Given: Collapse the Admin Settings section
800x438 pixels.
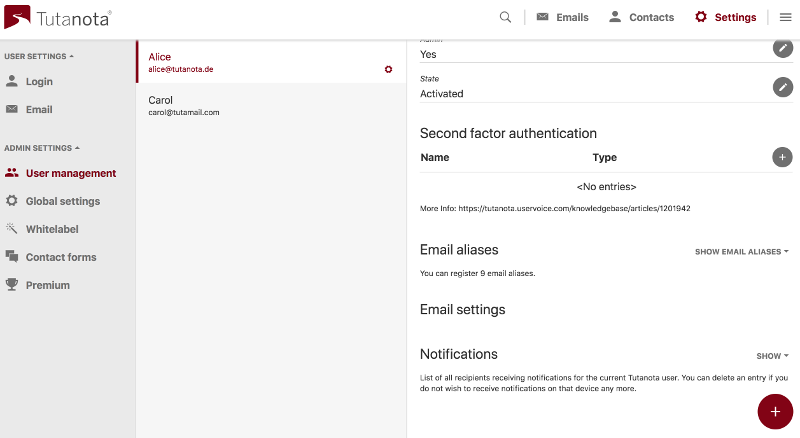Looking at the screenshot, I should [42, 148].
